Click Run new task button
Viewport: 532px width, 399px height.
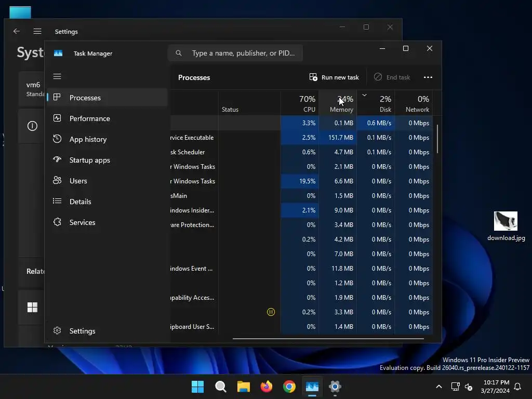tap(334, 77)
